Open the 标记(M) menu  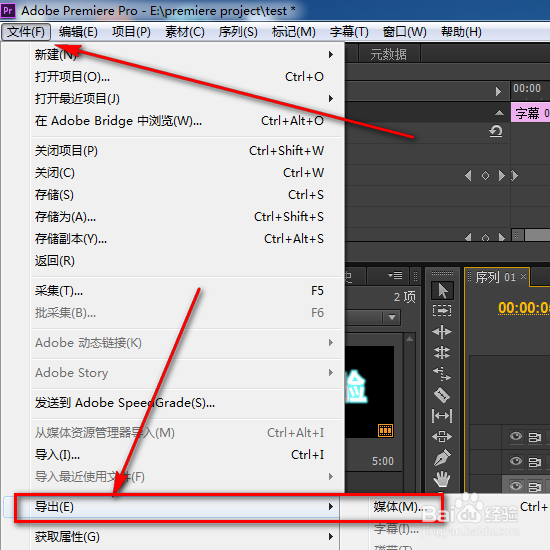tap(294, 32)
